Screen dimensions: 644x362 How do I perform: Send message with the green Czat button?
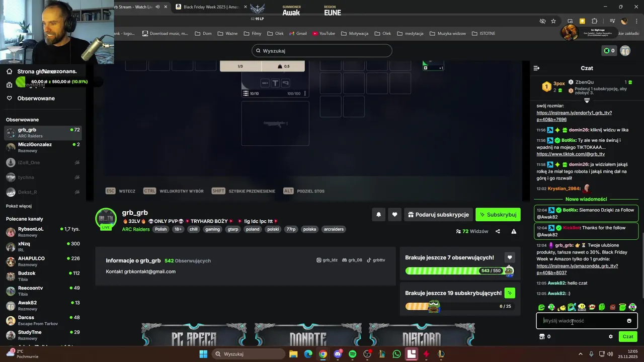(x=628, y=337)
